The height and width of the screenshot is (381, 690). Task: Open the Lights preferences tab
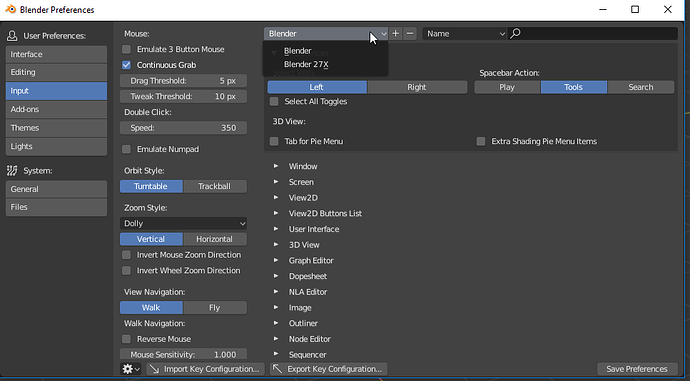coord(56,147)
